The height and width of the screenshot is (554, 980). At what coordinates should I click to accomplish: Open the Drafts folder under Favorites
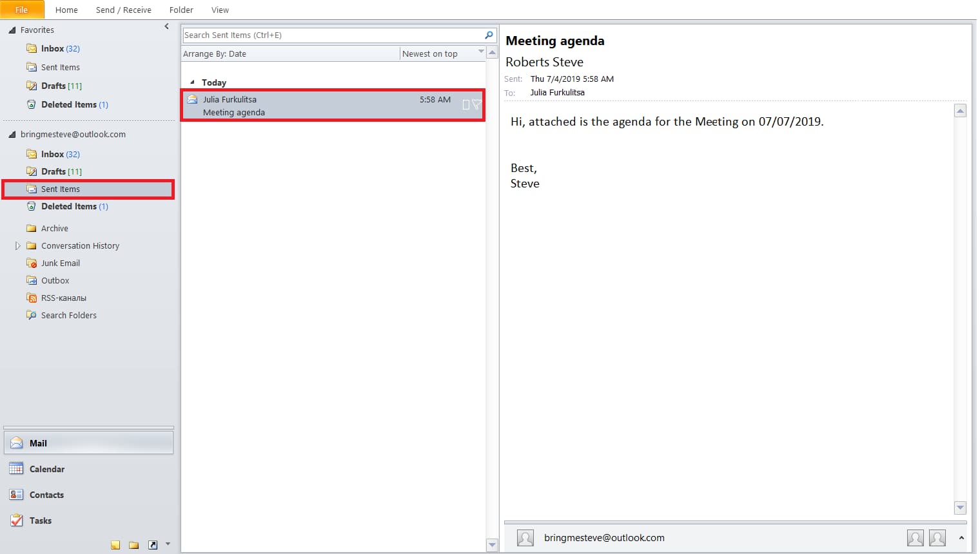(54, 86)
